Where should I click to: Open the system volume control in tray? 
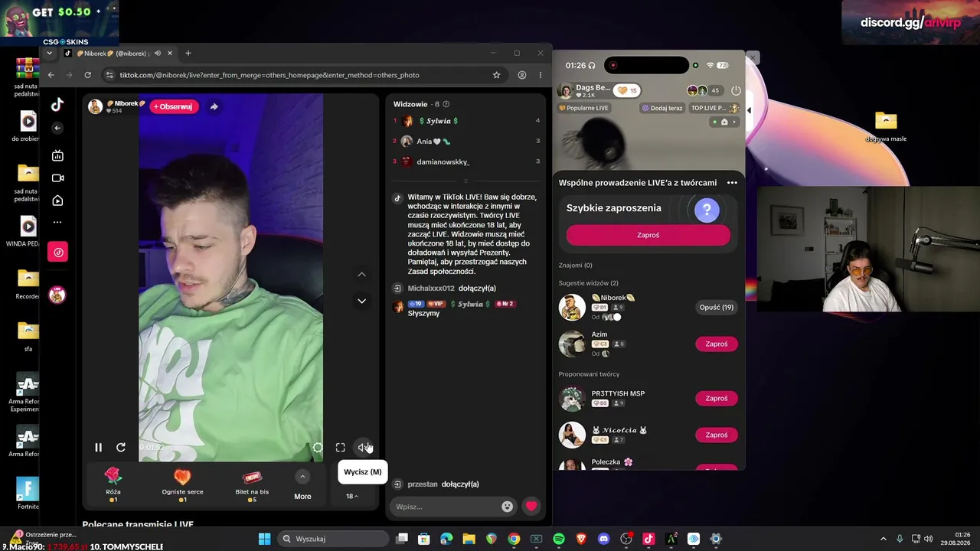[x=928, y=539]
